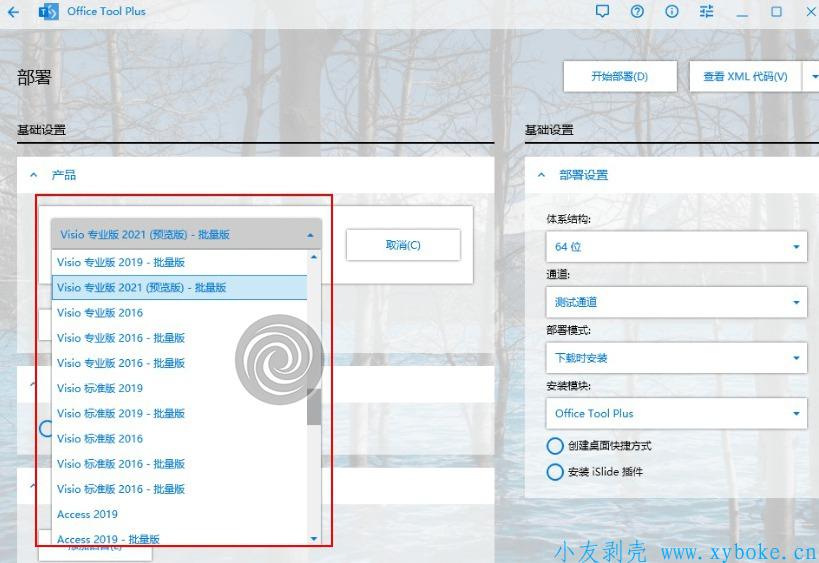Image resolution: width=819 pixels, height=563 pixels.
Task: Click the 开始部署(D) button
Action: (619, 77)
